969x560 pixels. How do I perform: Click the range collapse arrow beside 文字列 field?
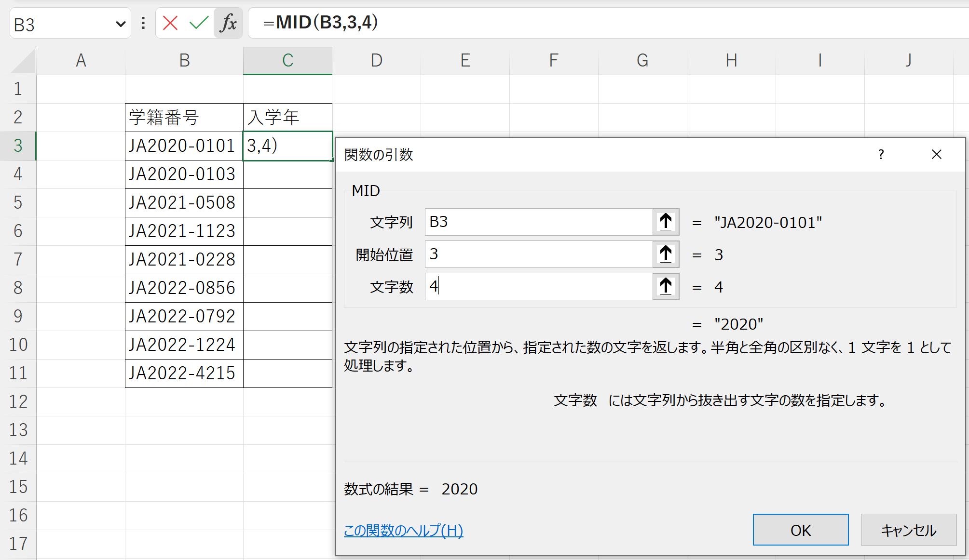tap(666, 222)
